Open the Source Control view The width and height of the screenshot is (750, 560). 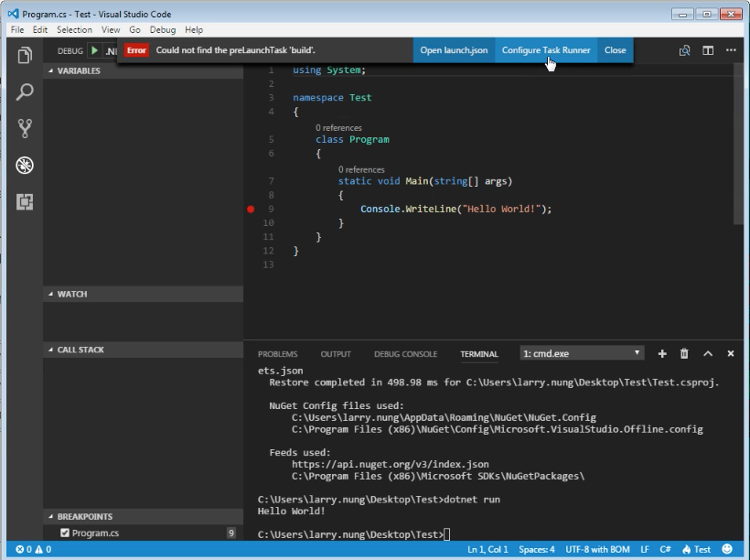(x=25, y=128)
